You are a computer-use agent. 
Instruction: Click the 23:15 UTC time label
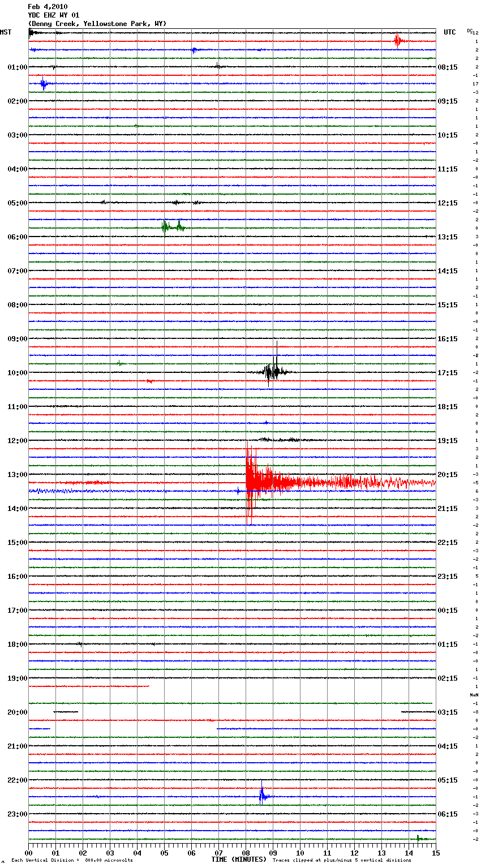click(448, 577)
